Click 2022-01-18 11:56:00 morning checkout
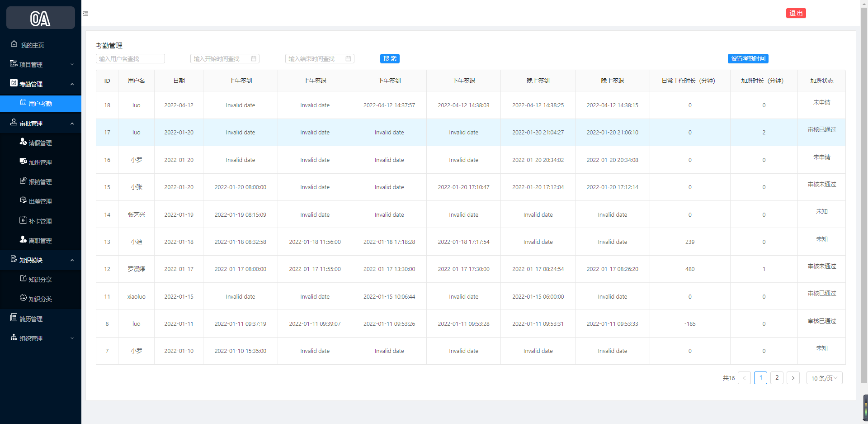 click(x=315, y=242)
